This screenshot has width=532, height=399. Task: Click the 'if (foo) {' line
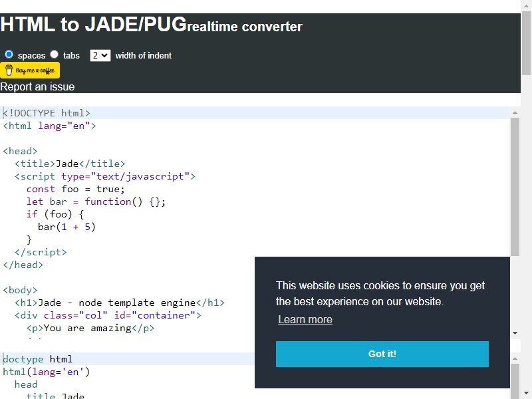pyautogui.click(x=55, y=214)
